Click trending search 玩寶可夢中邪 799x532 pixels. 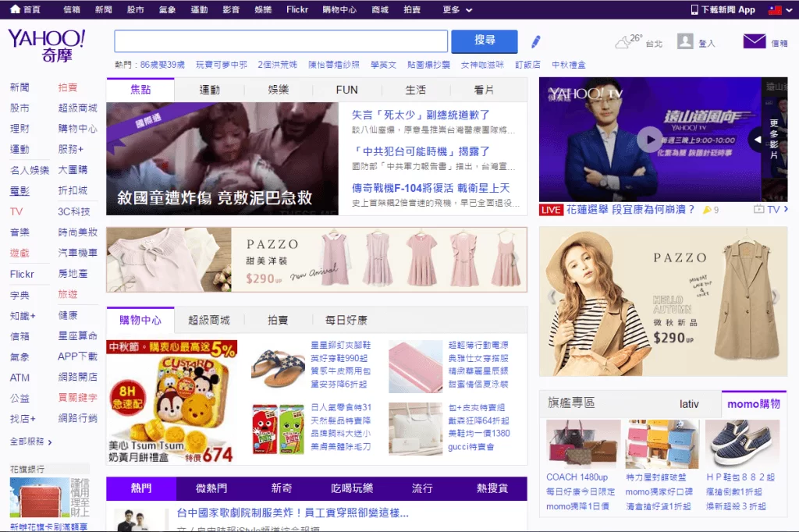coord(221,65)
